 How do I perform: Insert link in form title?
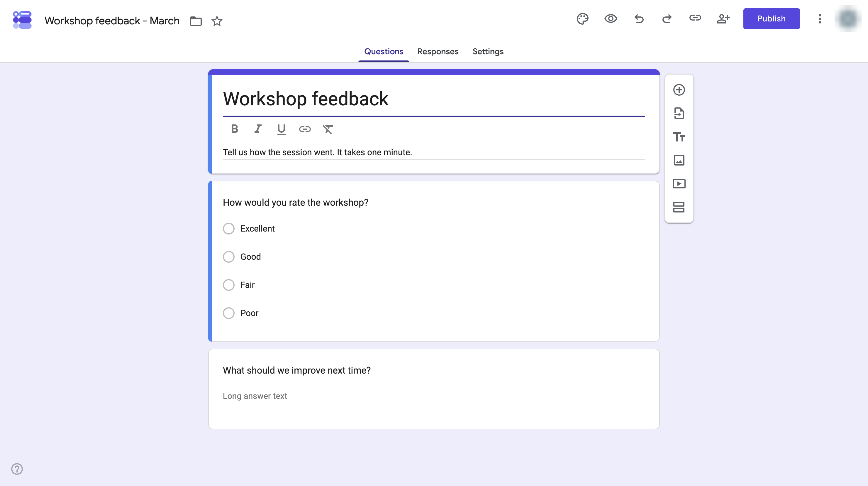305,129
